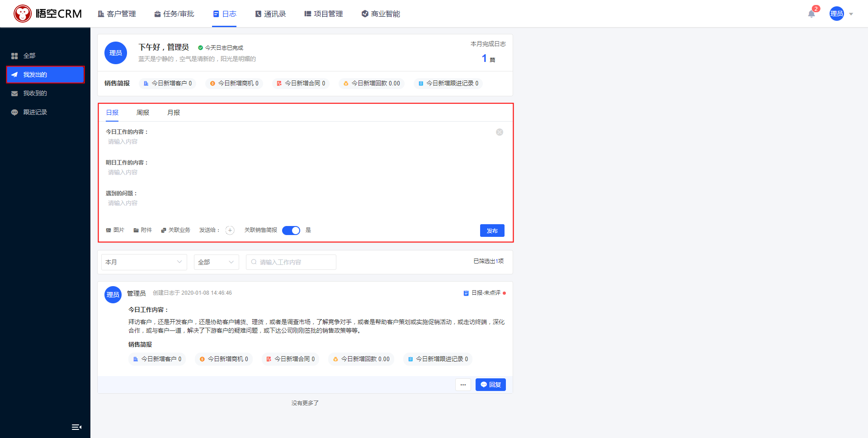Viewport: 868px width, 438px height.
Task: Open 客户管理 menu
Action: point(117,14)
